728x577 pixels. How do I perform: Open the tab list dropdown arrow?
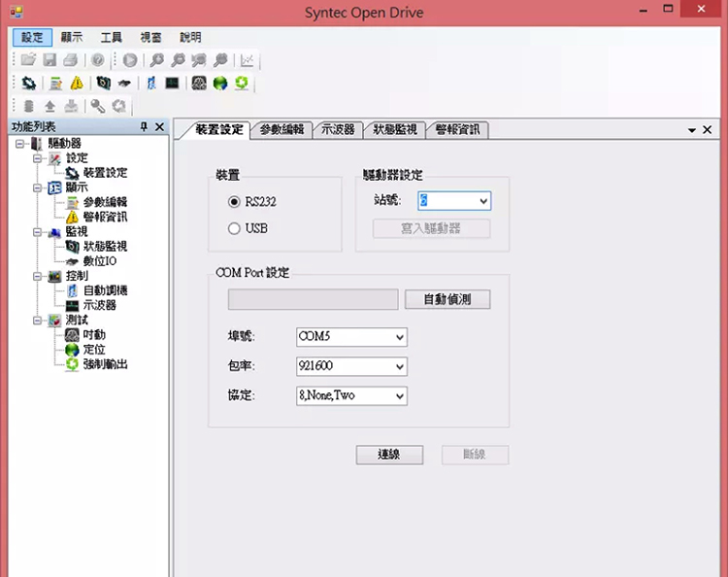(692, 130)
